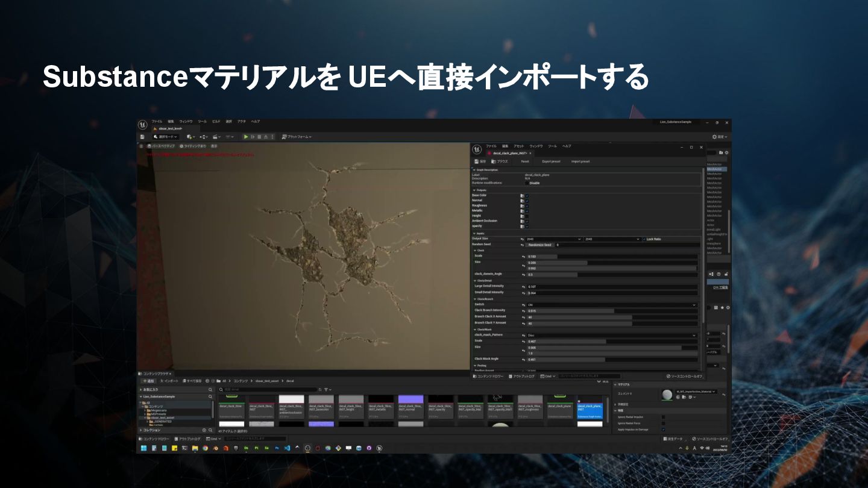Viewport: 868px width, 488px height.
Task: Browse to Base Color output texture icon
Action: click(x=522, y=196)
